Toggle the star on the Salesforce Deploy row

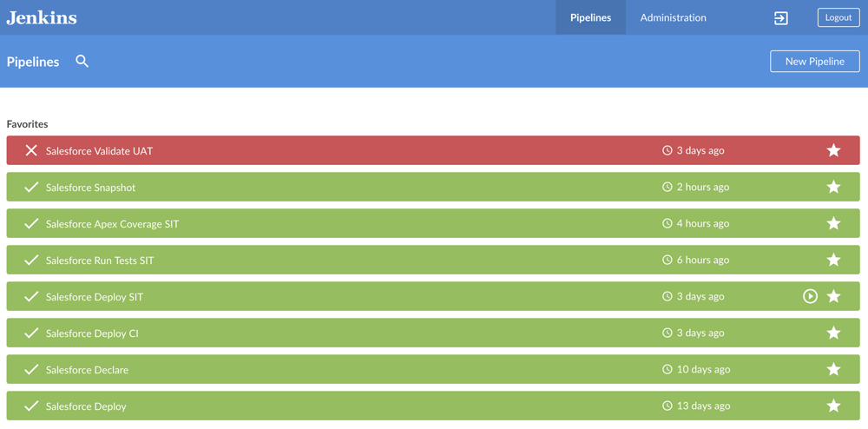coord(833,406)
